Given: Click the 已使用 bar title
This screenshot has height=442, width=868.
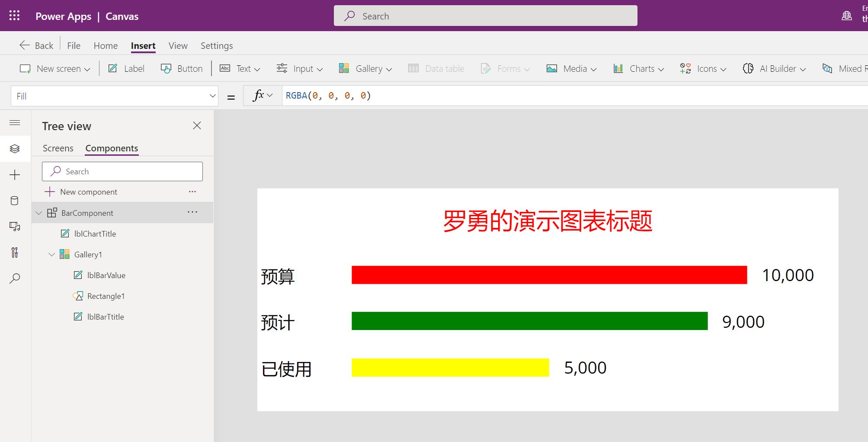Looking at the screenshot, I should click(286, 369).
